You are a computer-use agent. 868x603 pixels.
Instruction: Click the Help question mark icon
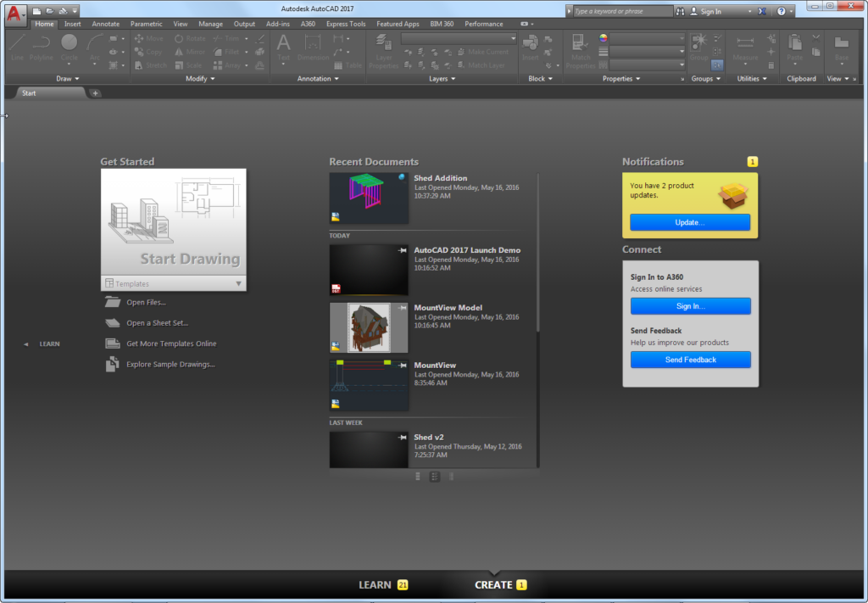click(x=781, y=11)
